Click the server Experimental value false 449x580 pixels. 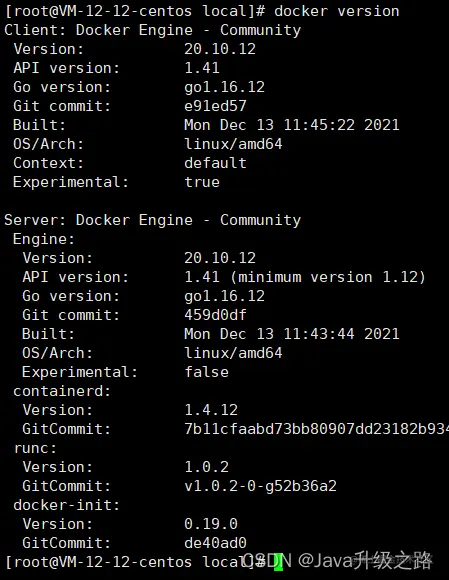tap(206, 372)
